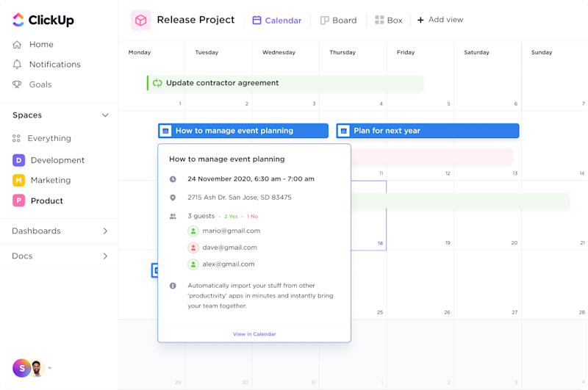Switch to the Board view tab
The image size is (588, 390).
pos(339,21)
